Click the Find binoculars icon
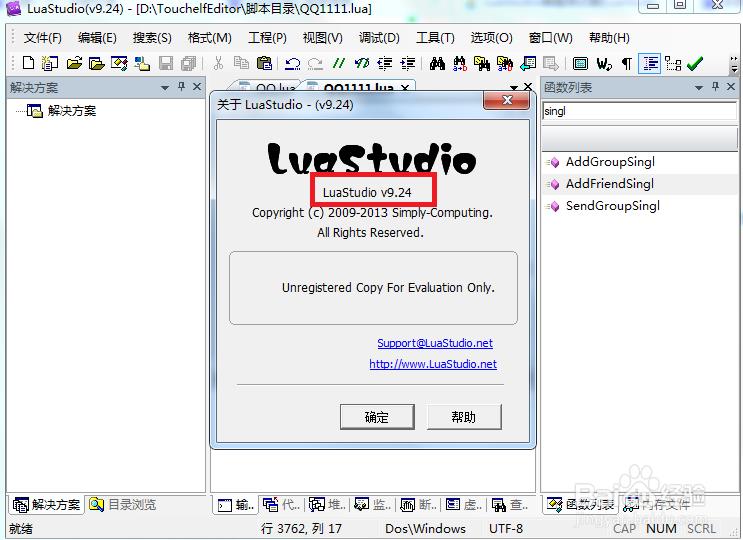 coord(437,63)
